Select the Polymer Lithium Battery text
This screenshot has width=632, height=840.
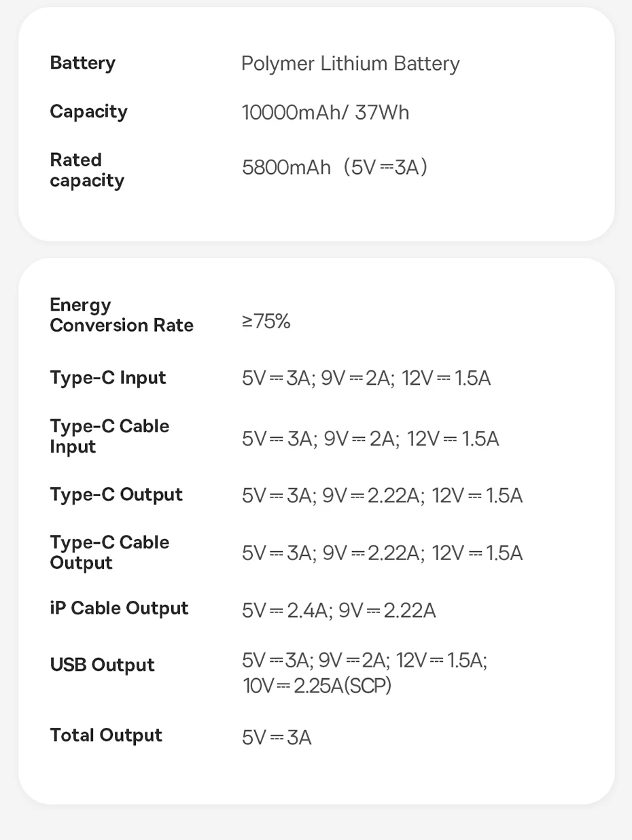350,64
